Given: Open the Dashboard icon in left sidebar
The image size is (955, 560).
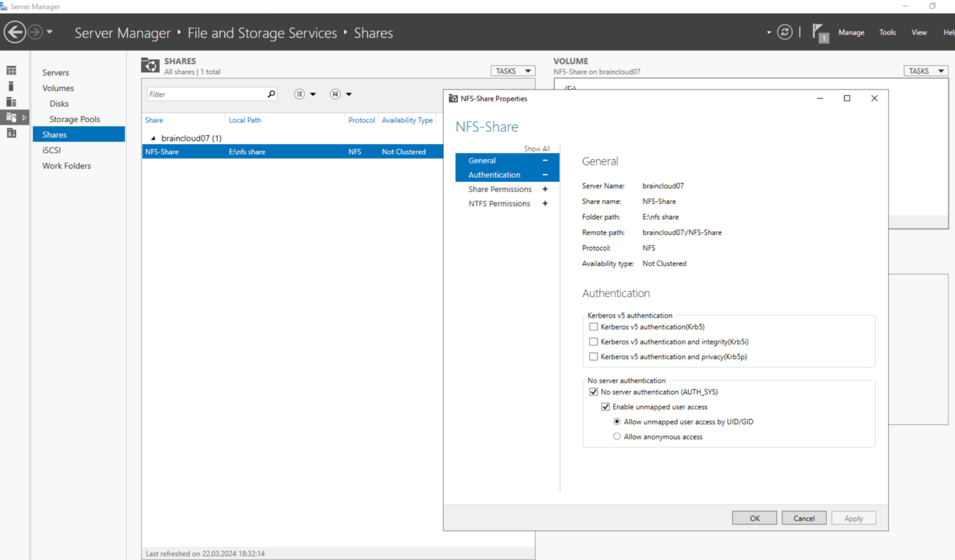Looking at the screenshot, I should coord(11,70).
